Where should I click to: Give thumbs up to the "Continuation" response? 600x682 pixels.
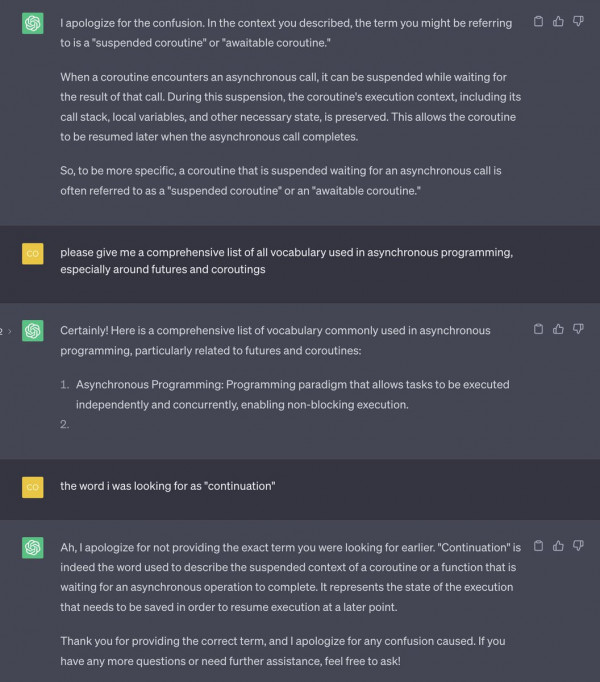click(558, 545)
